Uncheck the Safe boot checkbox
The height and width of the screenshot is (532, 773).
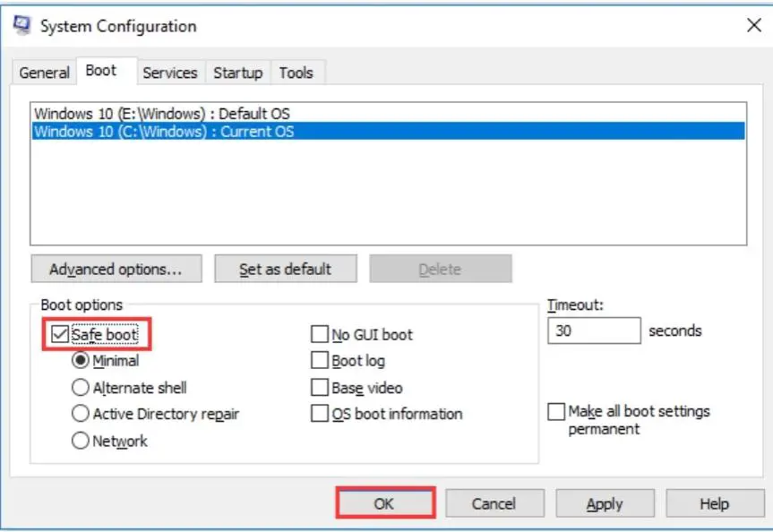(x=60, y=334)
